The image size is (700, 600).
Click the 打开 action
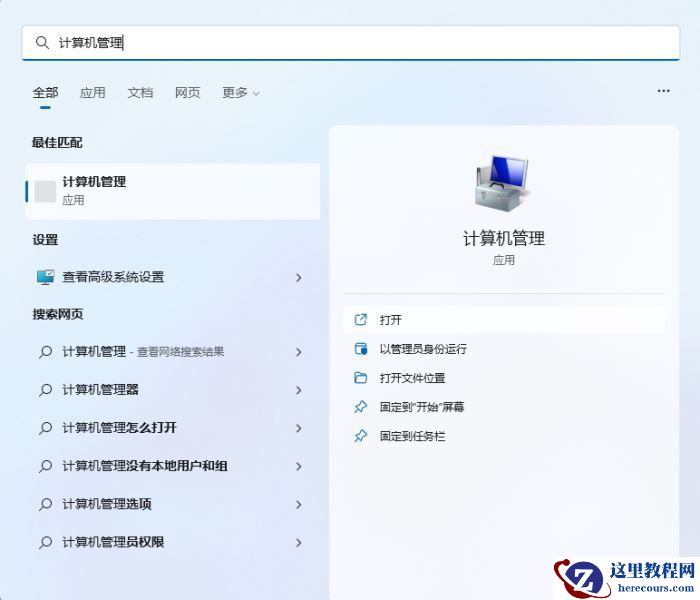click(504, 320)
